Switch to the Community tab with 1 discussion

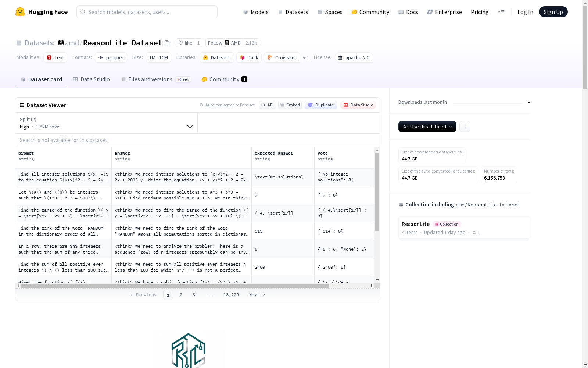click(x=224, y=79)
